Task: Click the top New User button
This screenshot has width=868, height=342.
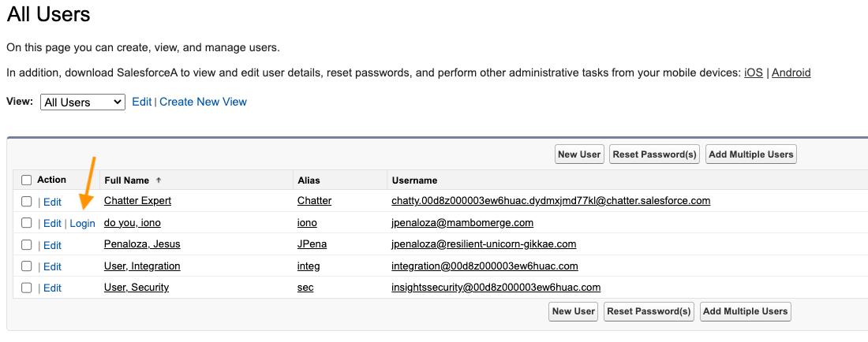Action: pos(578,154)
